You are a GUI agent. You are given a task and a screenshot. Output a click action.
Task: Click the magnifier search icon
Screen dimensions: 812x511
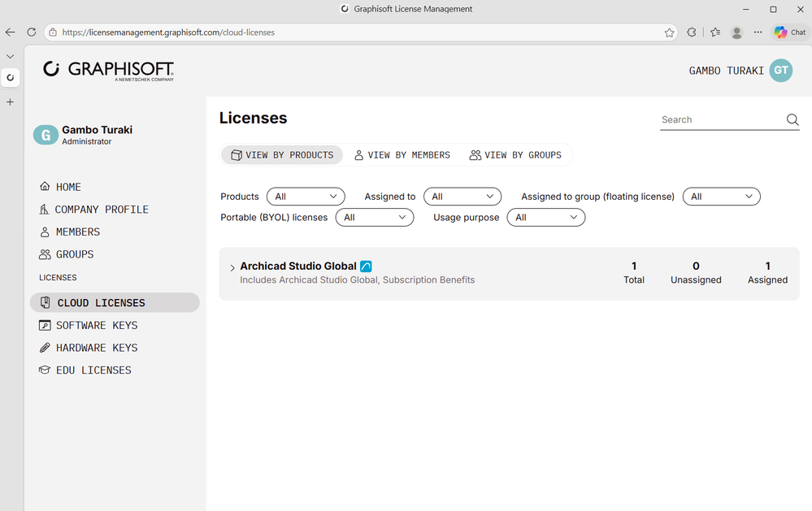792,119
